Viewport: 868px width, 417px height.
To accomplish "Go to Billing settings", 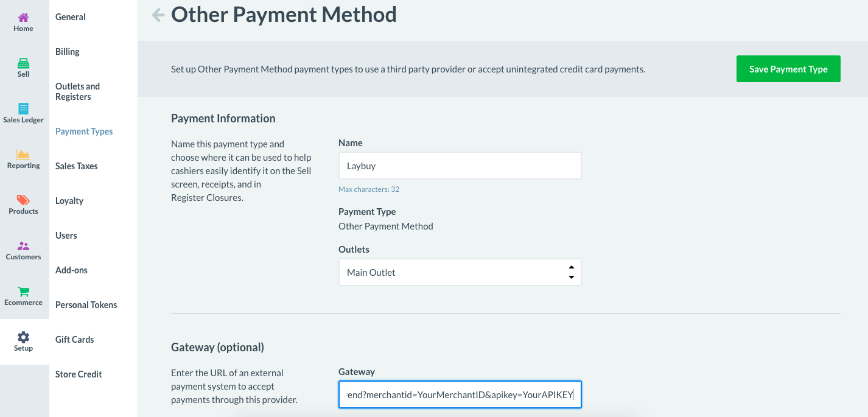I will pos(68,52).
